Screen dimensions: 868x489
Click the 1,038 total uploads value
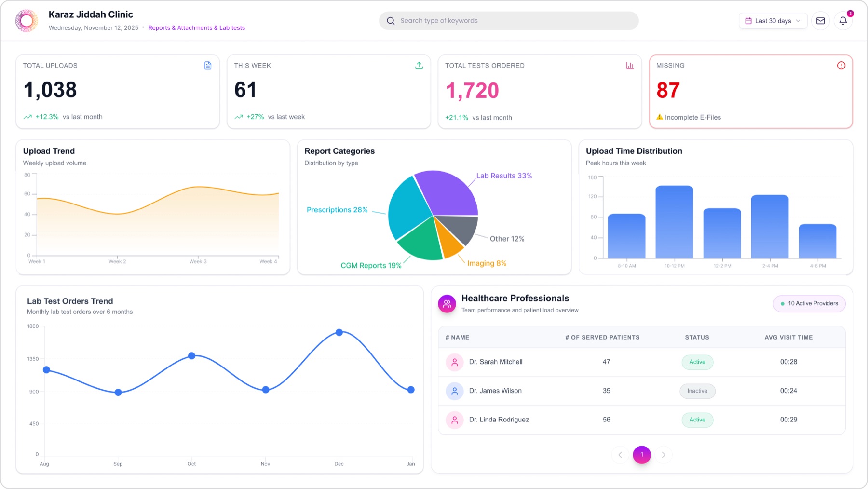coord(50,90)
